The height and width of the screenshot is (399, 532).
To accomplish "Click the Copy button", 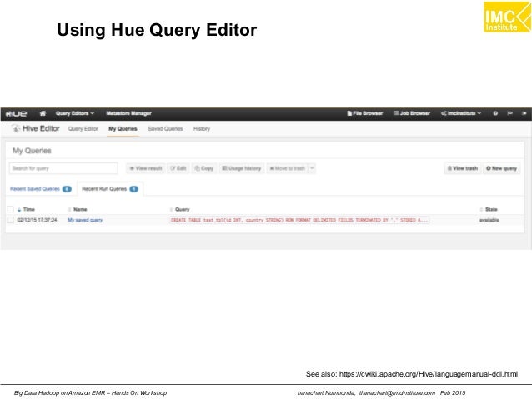I will 204,168.
